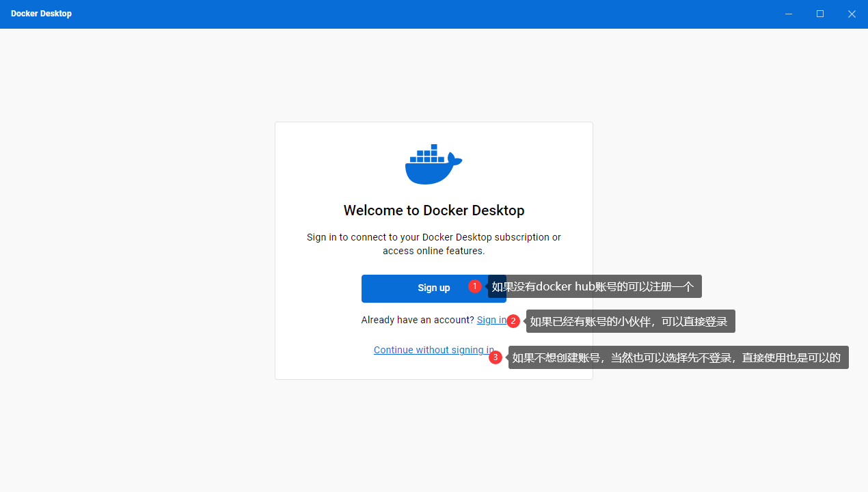Click the red number 2 badge
The image size is (868, 492).
513,321
